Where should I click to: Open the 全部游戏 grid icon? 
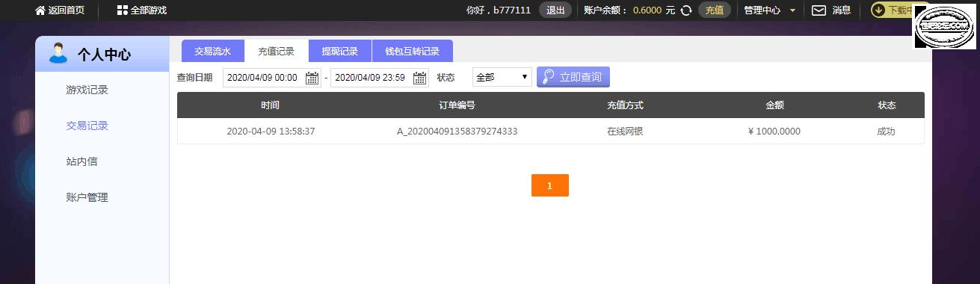point(123,10)
